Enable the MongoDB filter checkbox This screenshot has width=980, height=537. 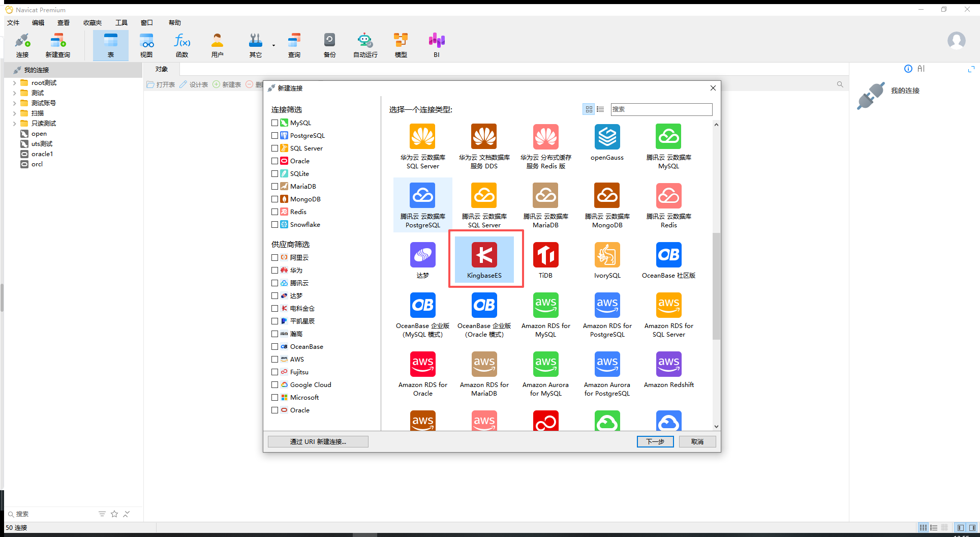pos(275,199)
